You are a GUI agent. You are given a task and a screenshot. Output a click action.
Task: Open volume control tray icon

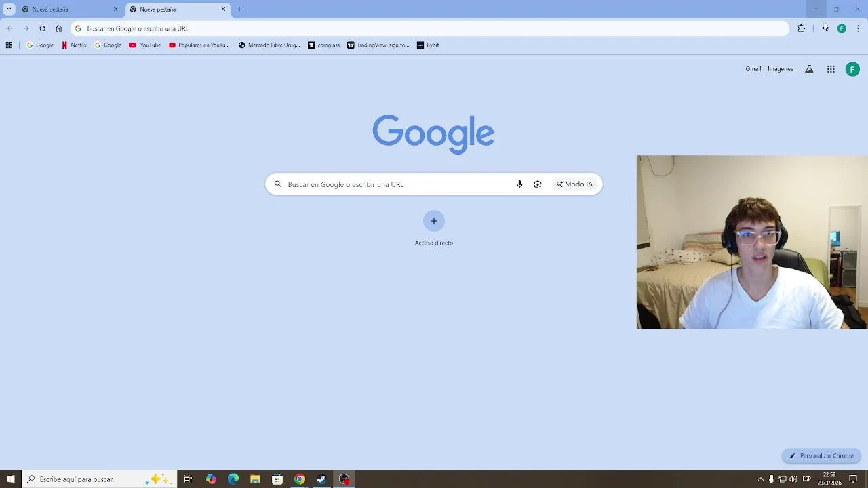point(793,479)
